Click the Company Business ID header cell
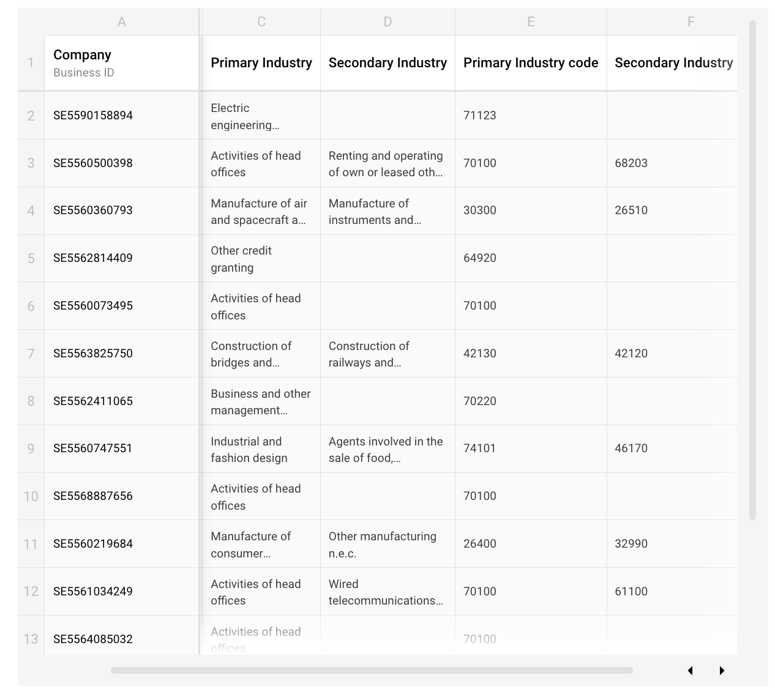The image size is (775, 700). (x=122, y=63)
